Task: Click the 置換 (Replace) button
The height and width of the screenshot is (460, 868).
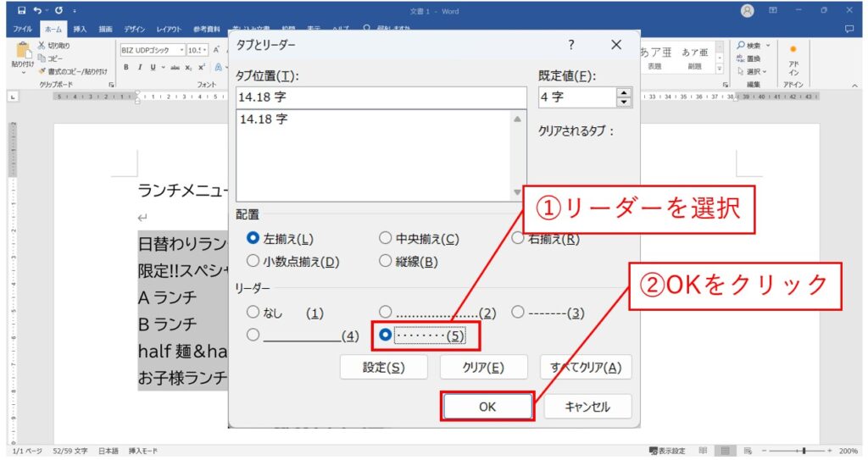Action: click(x=748, y=58)
